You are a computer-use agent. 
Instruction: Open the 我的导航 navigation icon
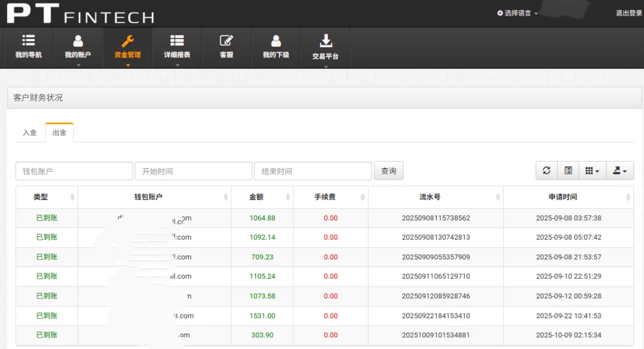coord(29,41)
